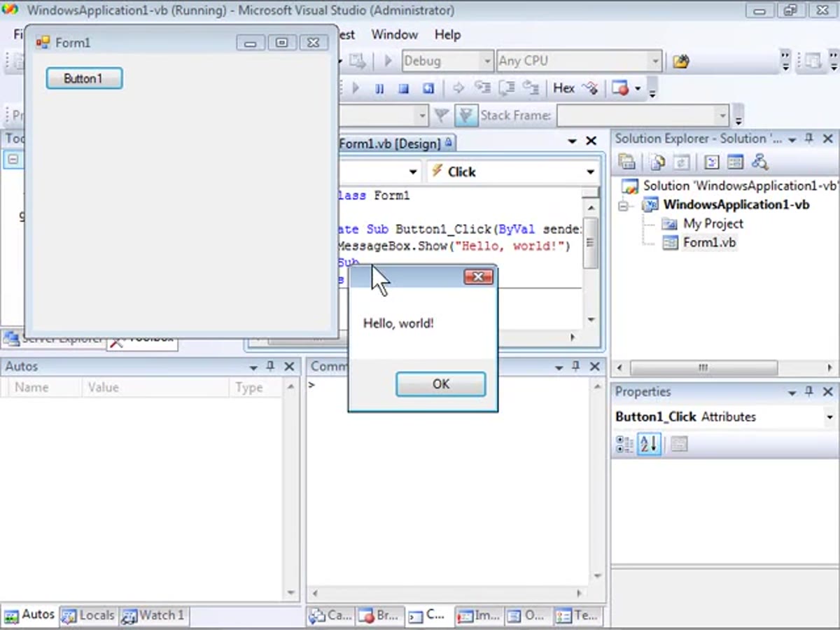The width and height of the screenshot is (840, 630).
Task: Toggle auto-hide pin on Solution Explorer panel
Action: tap(809, 139)
